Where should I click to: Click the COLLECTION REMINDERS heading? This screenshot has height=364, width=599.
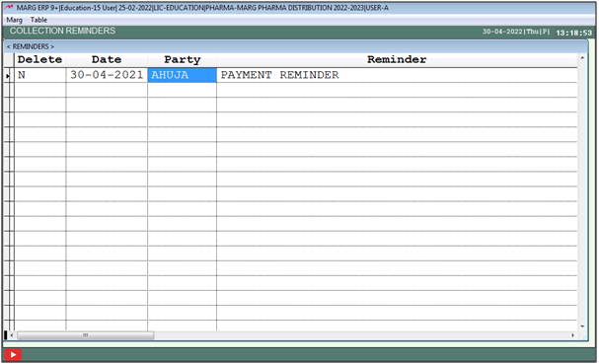click(62, 31)
